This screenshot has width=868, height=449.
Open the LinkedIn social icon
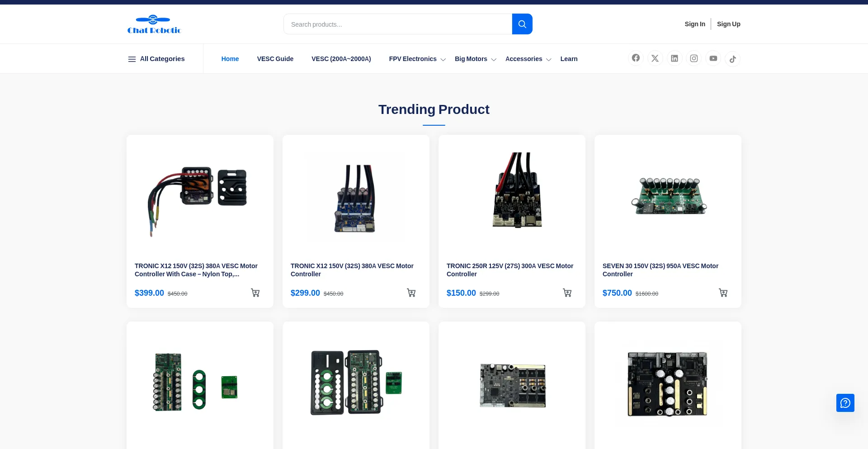(675, 58)
